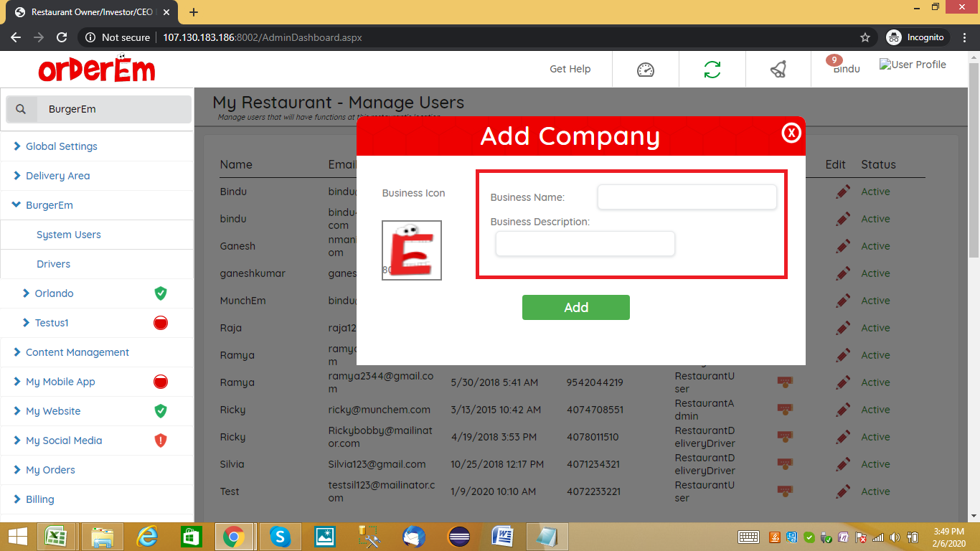Open System Users in sidebar

(x=69, y=235)
